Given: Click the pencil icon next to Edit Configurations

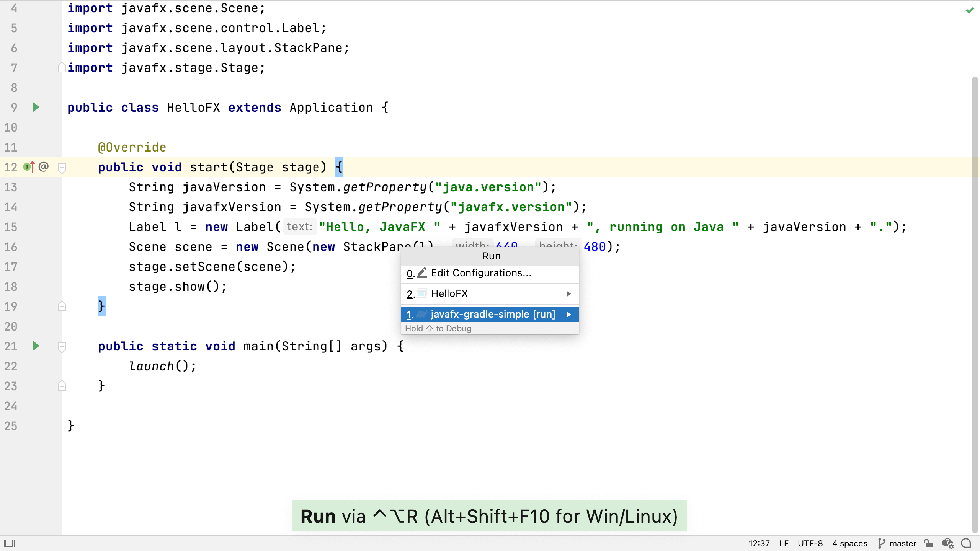Looking at the screenshot, I should click(x=422, y=273).
